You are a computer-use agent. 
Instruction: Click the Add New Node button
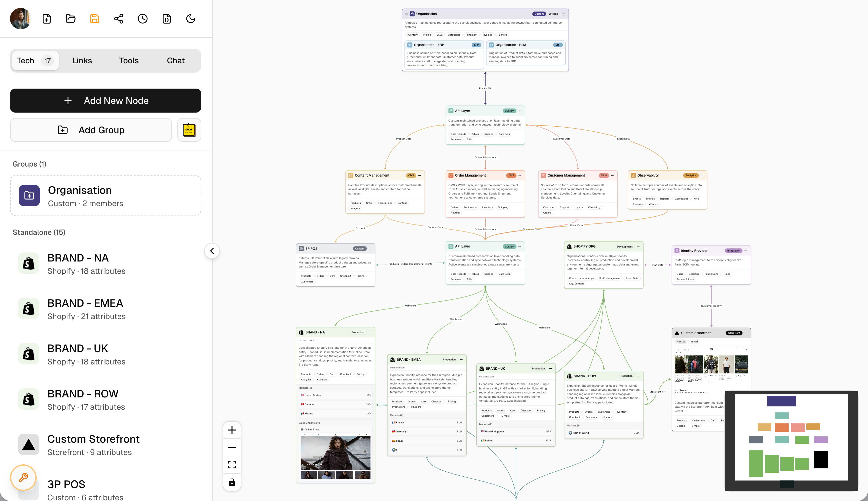[x=105, y=101]
